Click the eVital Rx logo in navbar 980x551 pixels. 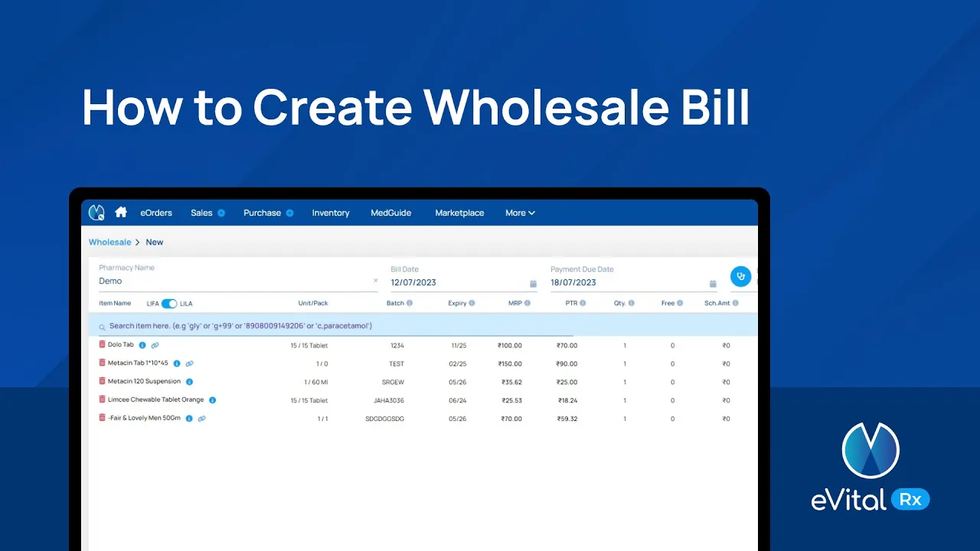[96, 212]
